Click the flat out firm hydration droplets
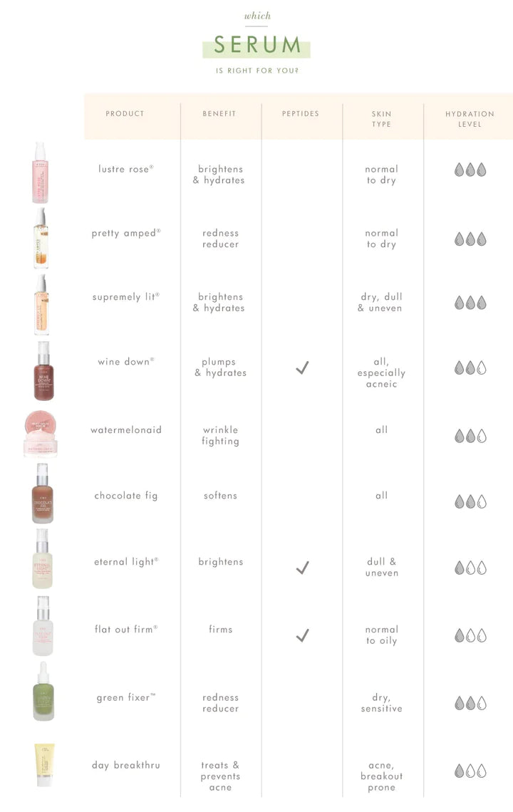 click(x=470, y=635)
